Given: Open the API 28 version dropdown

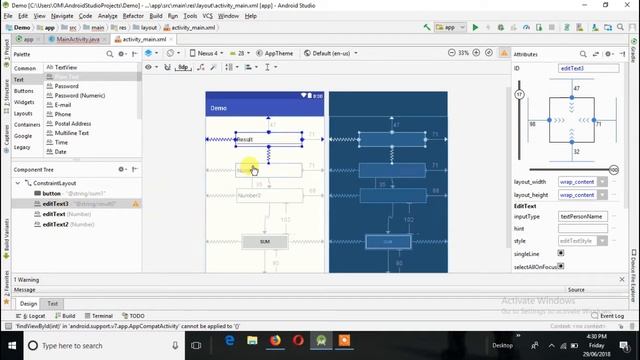Looking at the screenshot, I should 240,53.
